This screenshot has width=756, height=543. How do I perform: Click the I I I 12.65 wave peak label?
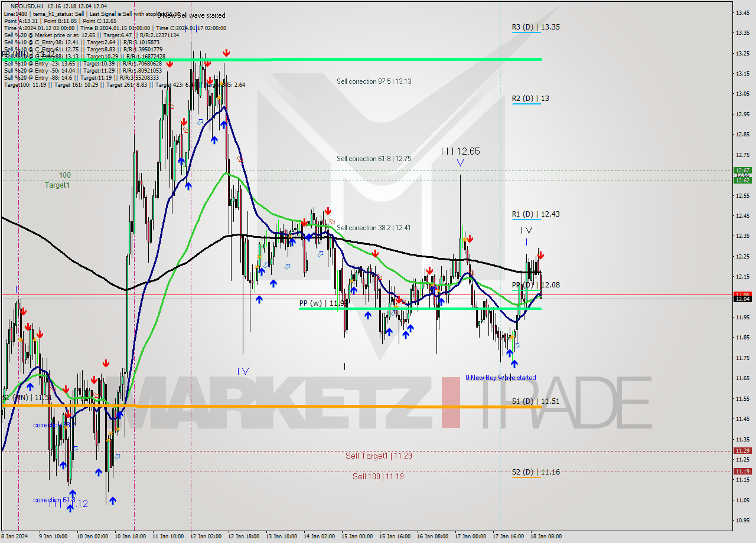pyautogui.click(x=460, y=152)
